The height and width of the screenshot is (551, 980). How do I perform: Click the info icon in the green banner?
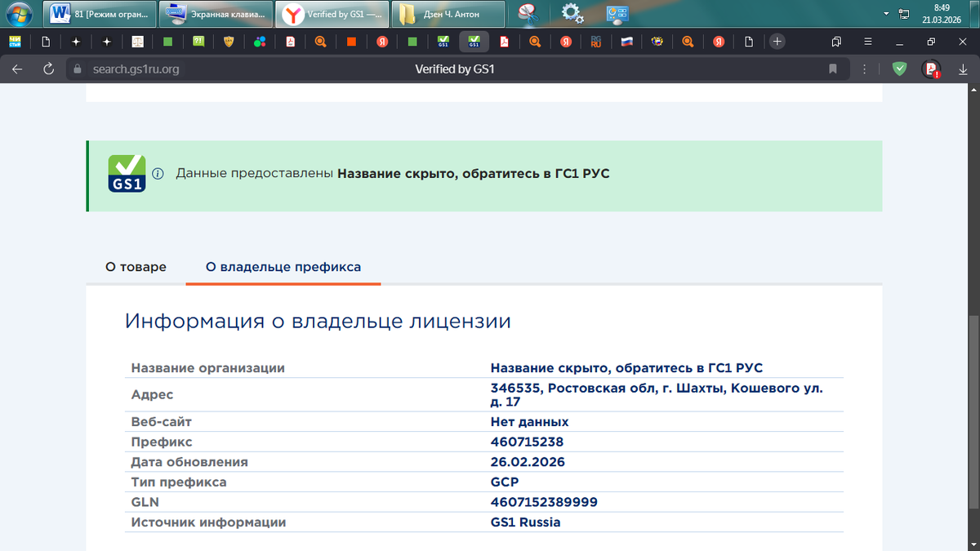158,174
